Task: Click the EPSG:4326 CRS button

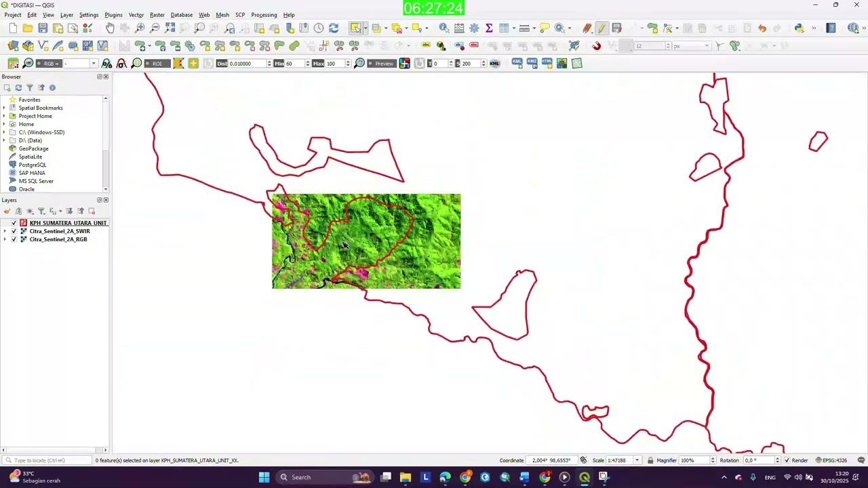Action: click(831, 460)
